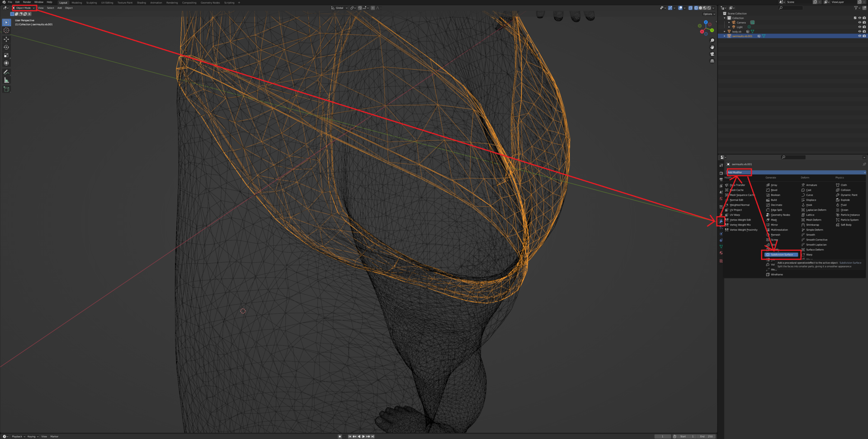Open the File menu
This screenshot has width=868, height=439.
tap(10, 2)
